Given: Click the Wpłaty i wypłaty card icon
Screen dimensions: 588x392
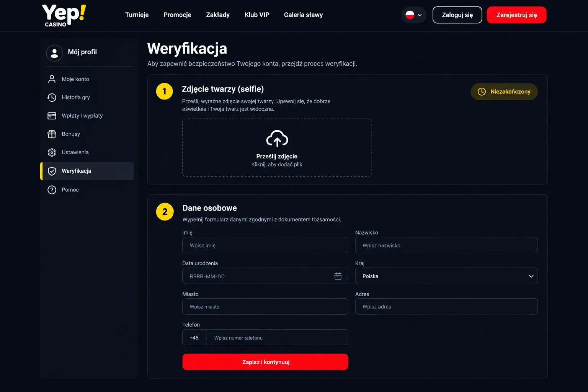Looking at the screenshot, I should 52,116.
